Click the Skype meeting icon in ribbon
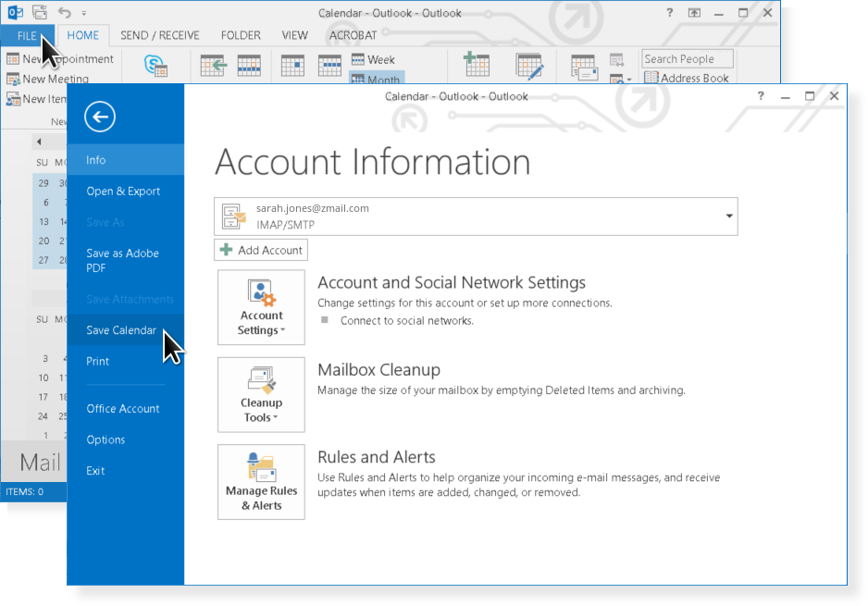The width and height of the screenshot is (868, 606). (155, 66)
